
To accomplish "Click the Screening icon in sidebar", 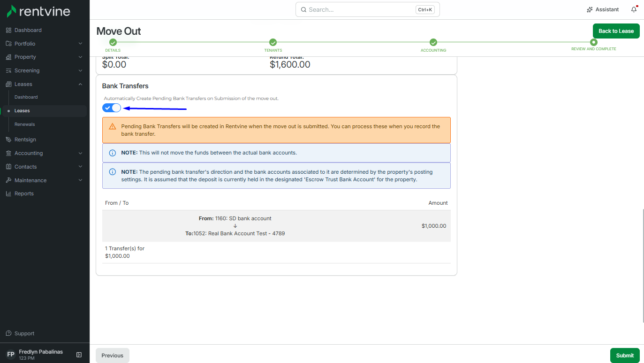I will 8,70.
